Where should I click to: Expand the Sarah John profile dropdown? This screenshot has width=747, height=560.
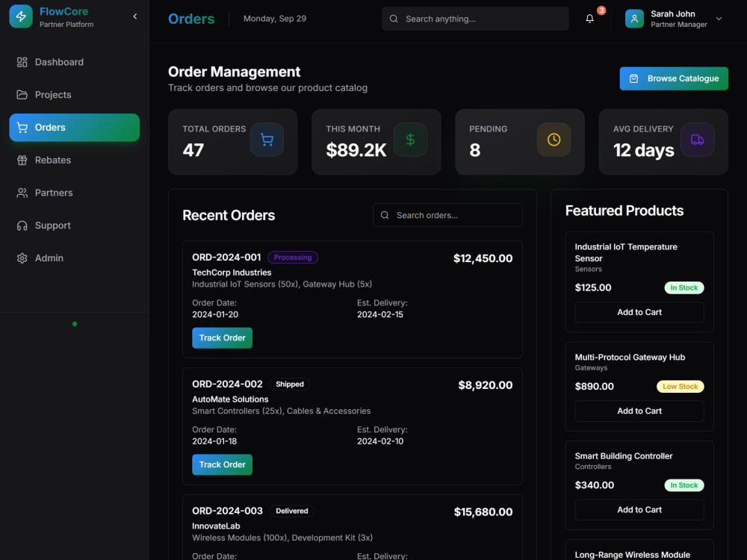719,19
